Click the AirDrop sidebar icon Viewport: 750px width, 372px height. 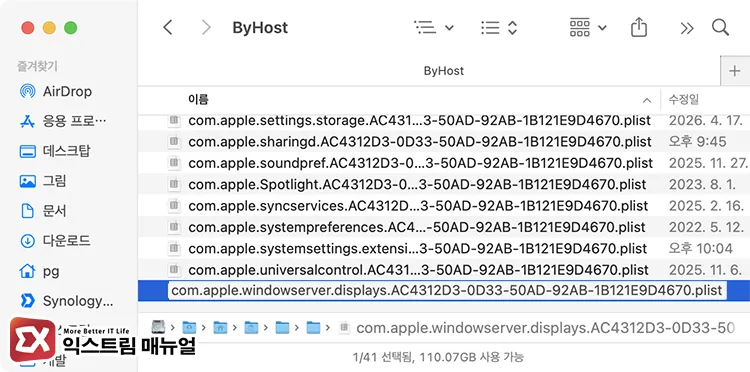coord(28,91)
